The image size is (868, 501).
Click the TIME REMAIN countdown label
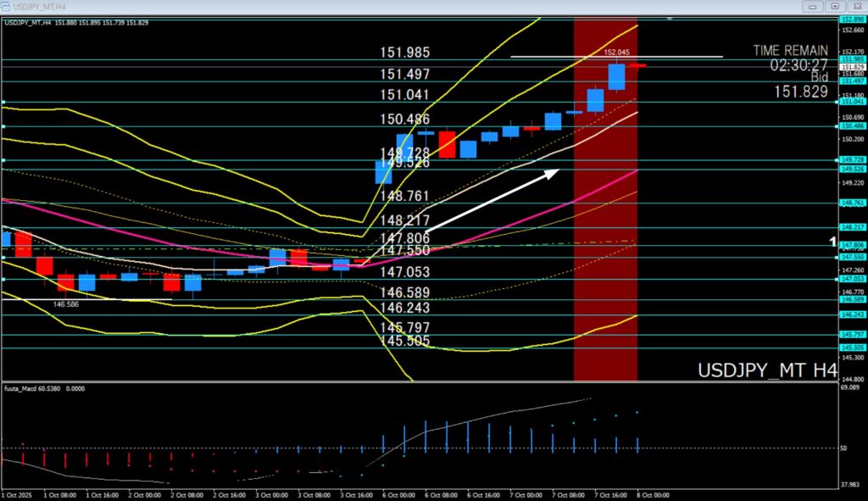click(789, 51)
